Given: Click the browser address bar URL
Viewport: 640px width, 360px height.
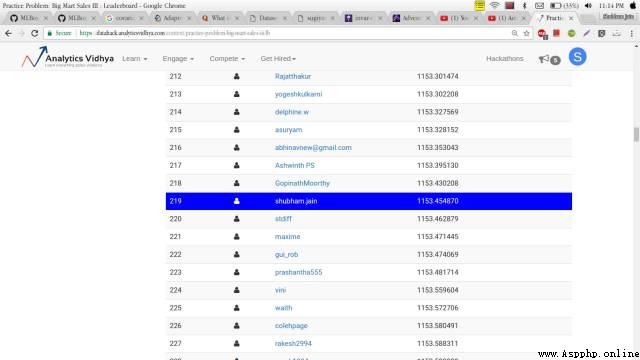Looking at the screenshot, I should click(176, 33).
